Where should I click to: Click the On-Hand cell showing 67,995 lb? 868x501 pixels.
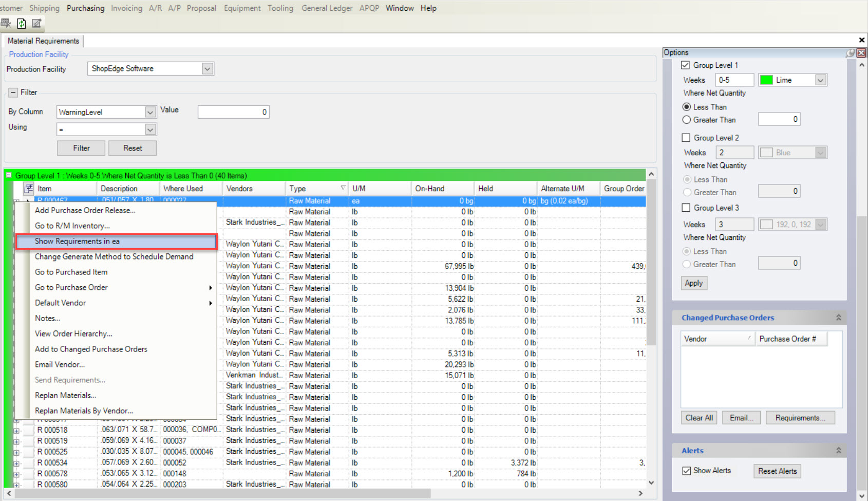pos(442,266)
